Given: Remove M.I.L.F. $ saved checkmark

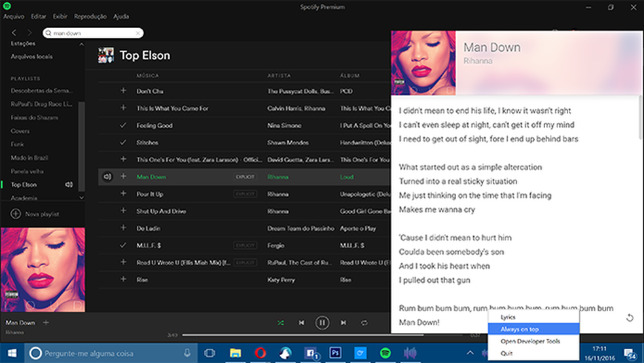Looking at the screenshot, I should tap(123, 245).
